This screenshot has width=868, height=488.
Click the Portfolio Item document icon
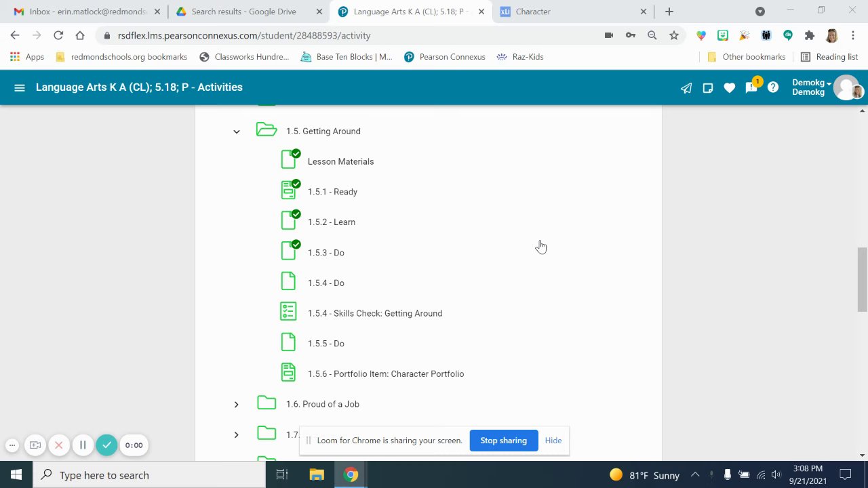tap(288, 372)
